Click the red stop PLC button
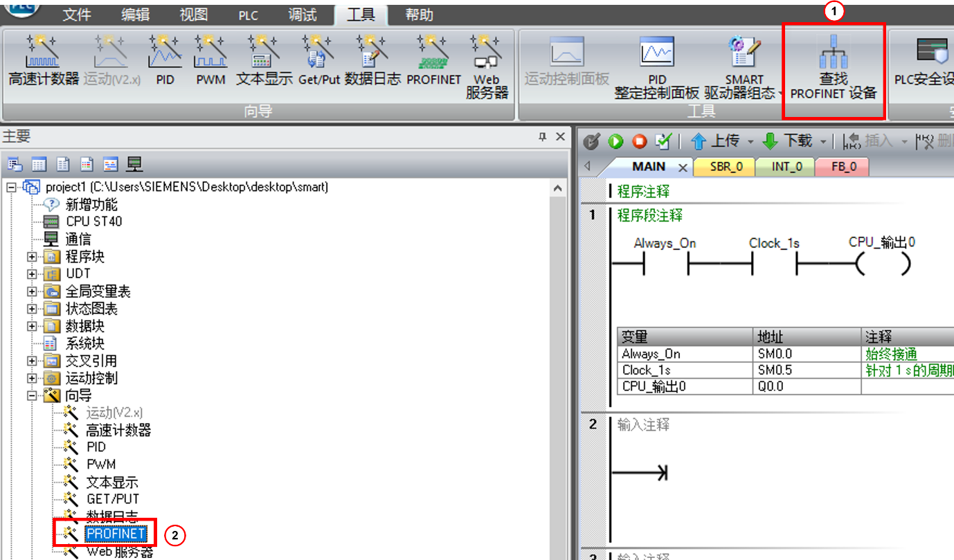Viewport: 954px width, 560px height. tap(639, 141)
